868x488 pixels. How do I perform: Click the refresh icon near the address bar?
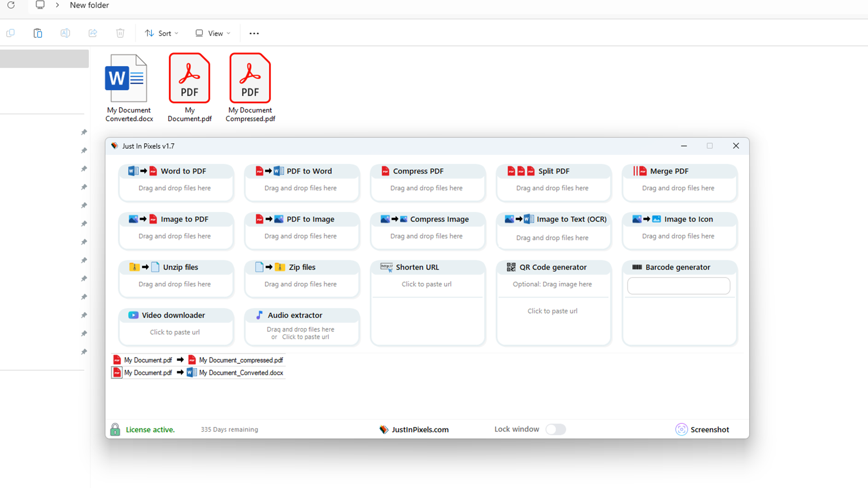click(x=11, y=5)
